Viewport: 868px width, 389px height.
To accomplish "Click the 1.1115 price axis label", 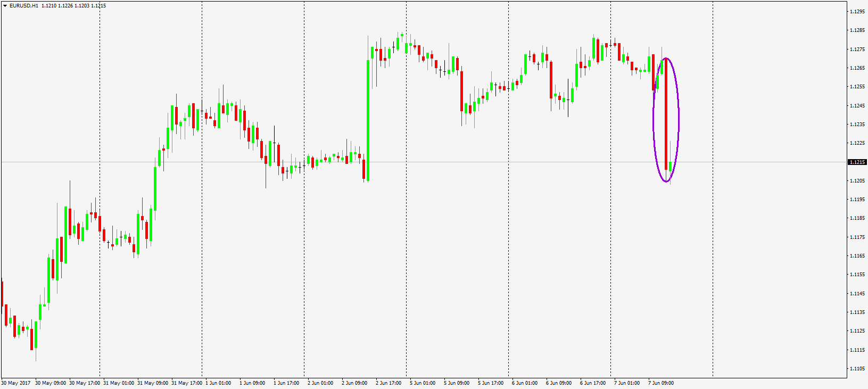I will (857, 350).
